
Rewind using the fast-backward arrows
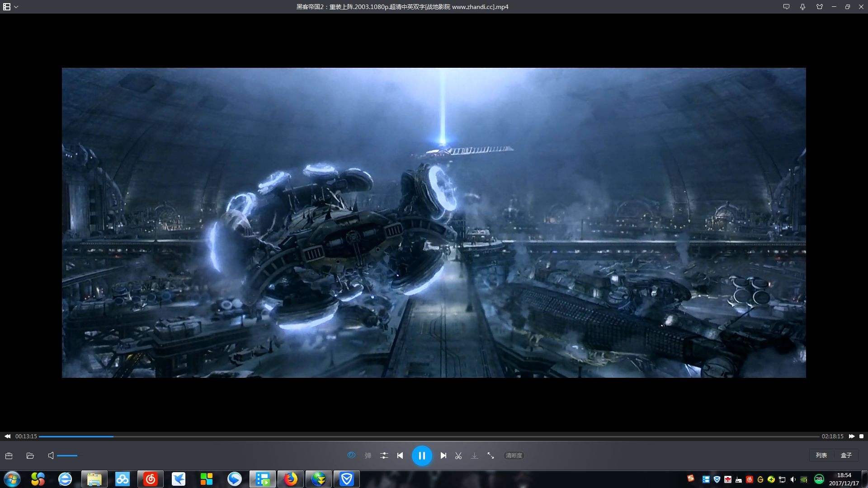[7, 436]
